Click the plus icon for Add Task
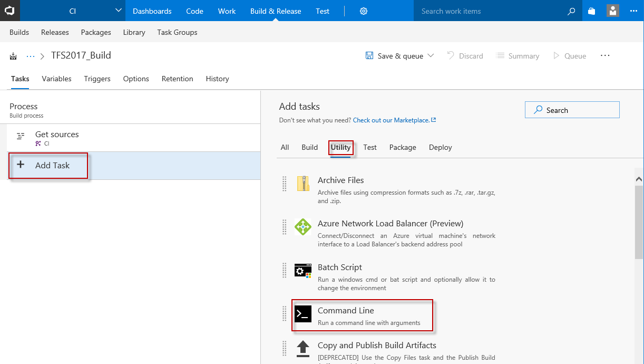The image size is (644, 364). (x=21, y=165)
